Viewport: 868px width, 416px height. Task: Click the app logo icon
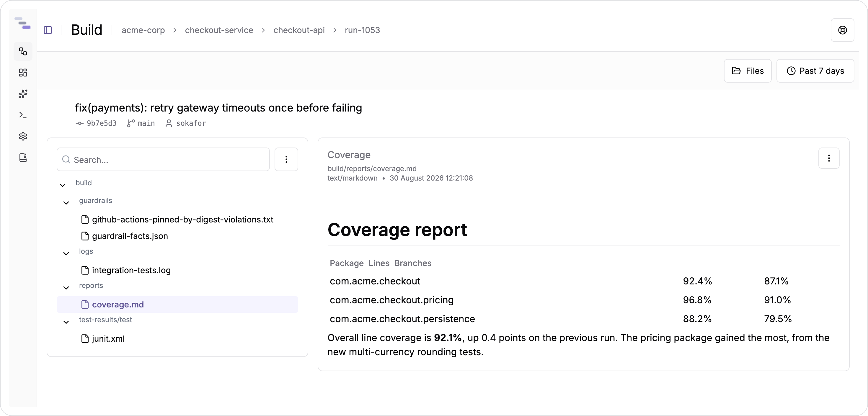point(22,23)
